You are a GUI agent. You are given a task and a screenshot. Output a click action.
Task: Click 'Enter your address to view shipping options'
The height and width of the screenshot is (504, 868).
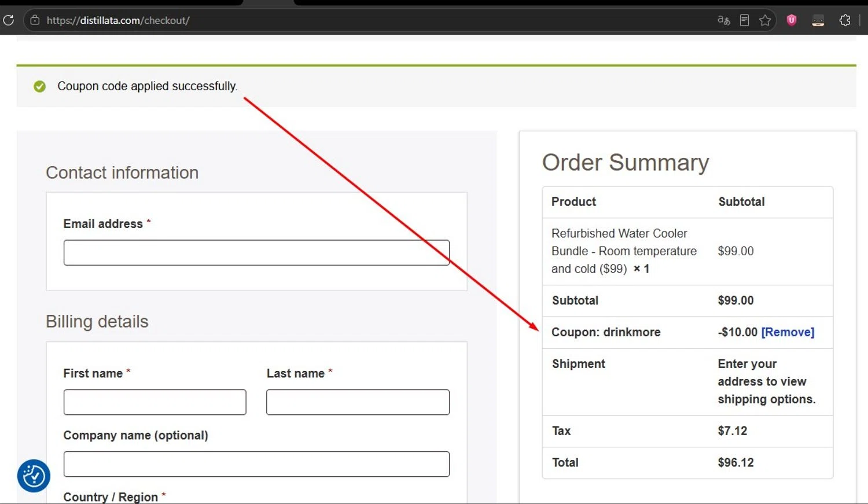click(x=767, y=381)
